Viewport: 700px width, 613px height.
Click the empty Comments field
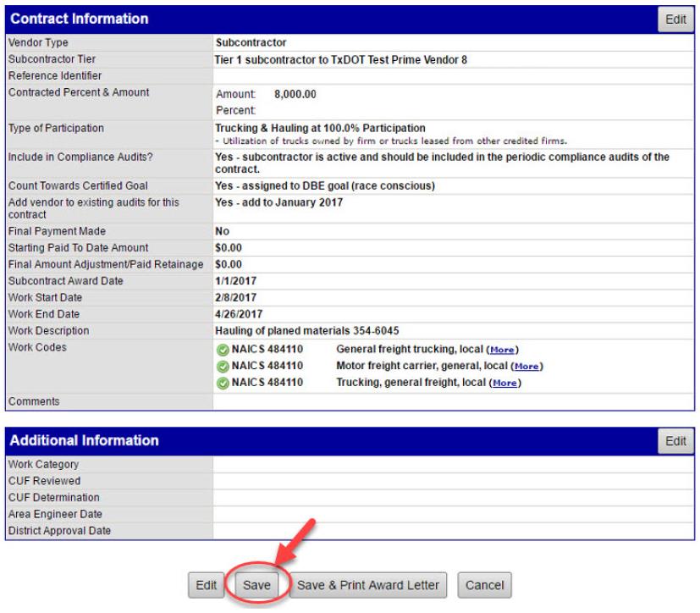(454, 402)
